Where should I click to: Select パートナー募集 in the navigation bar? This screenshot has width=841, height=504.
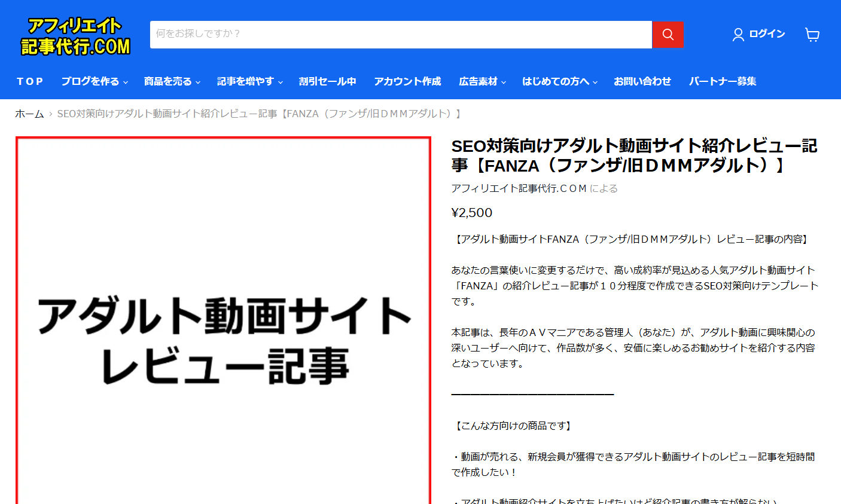(722, 81)
